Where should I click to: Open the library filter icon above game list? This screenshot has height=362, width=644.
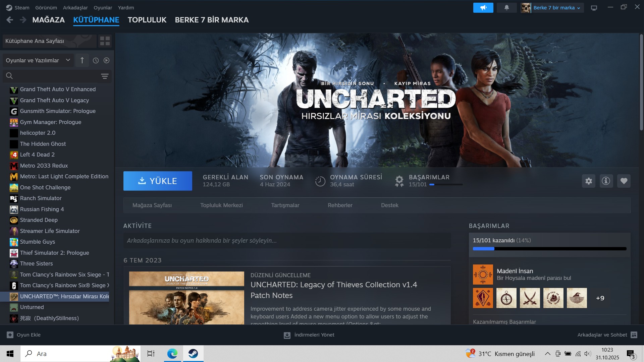click(x=105, y=76)
